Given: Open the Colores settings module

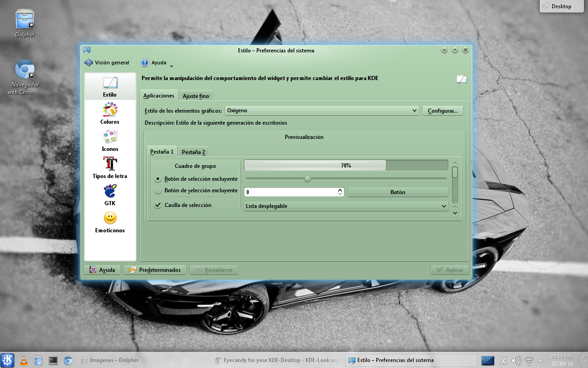Looking at the screenshot, I should pyautogui.click(x=110, y=114).
